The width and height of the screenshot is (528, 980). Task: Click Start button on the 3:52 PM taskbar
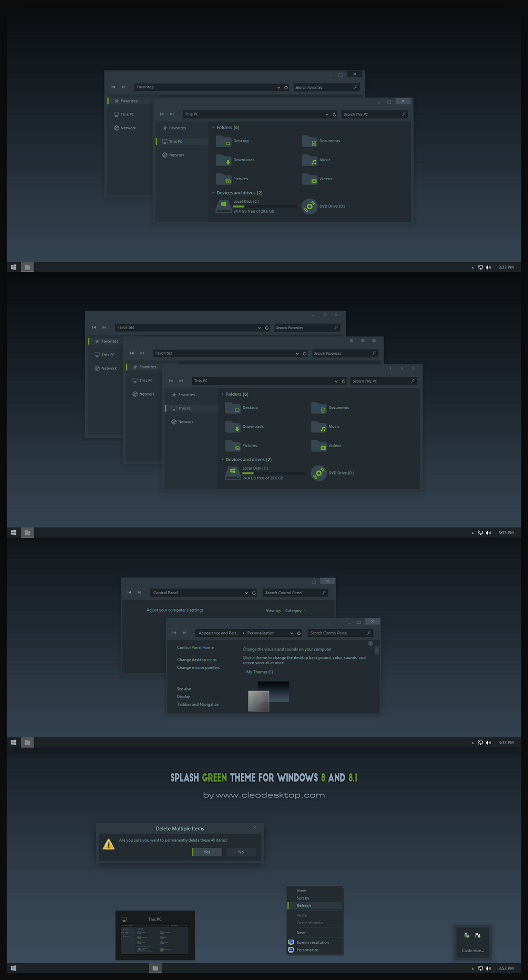(14, 968)
